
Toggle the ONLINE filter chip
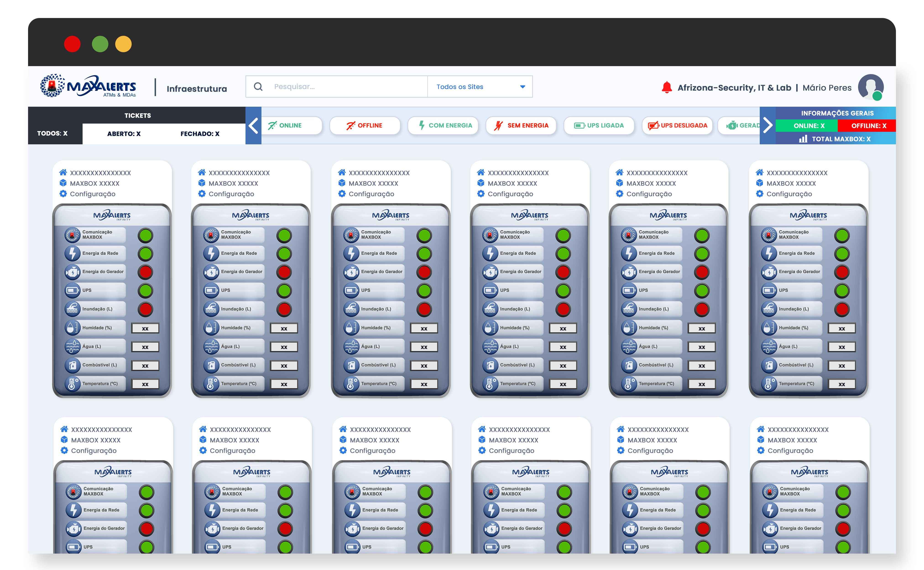pyautogui.click(x=291, y=126)
